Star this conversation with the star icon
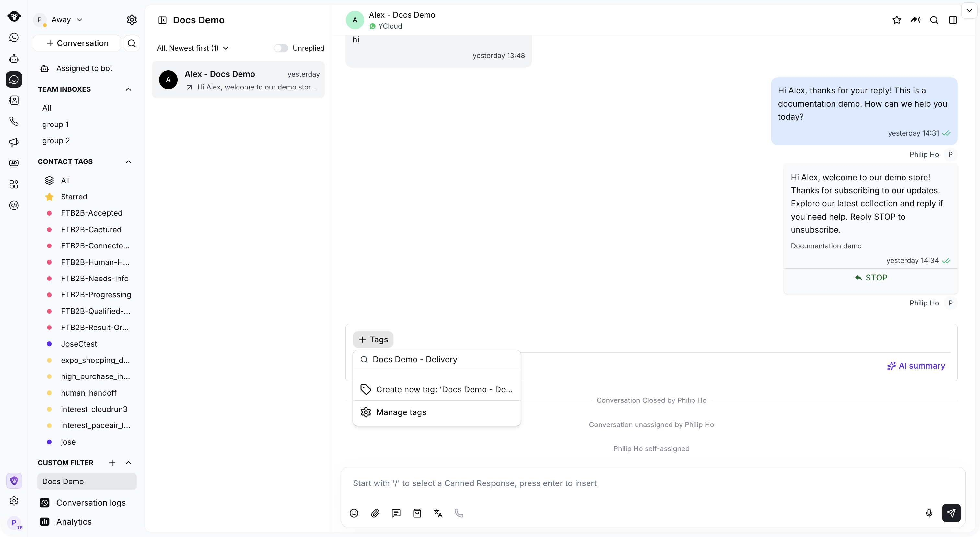 coord(896,20)
